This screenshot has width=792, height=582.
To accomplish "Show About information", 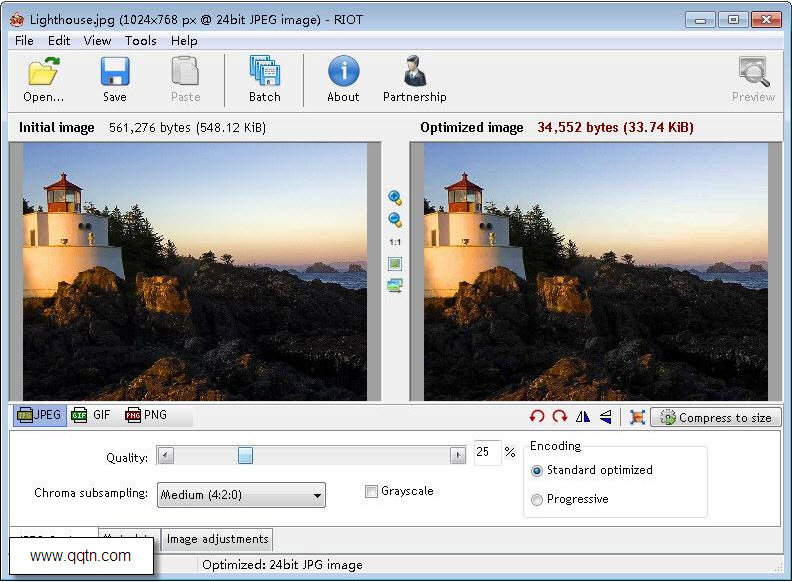I will 343,79.
